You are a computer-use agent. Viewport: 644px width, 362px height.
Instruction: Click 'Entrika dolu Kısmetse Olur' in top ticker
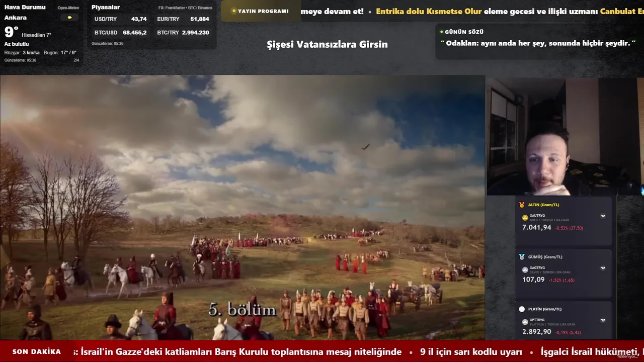pos(429,11)
